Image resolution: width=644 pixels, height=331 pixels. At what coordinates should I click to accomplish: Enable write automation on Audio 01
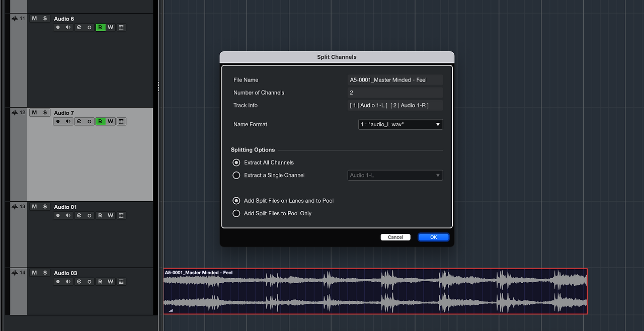[x=111, y=215]
